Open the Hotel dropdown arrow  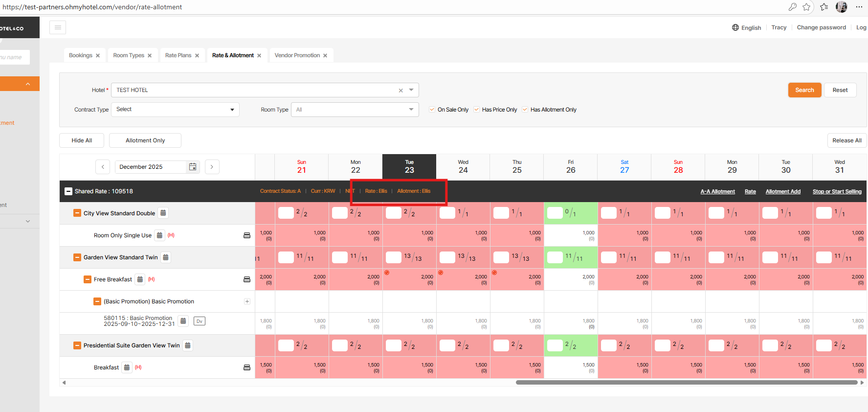coord(411,90)
